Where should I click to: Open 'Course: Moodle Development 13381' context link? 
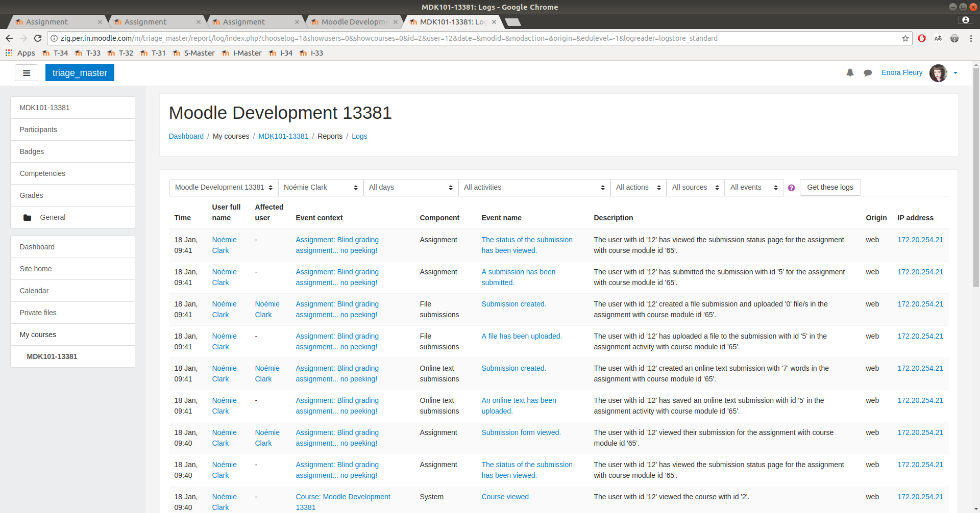click(x=343, y=502)
